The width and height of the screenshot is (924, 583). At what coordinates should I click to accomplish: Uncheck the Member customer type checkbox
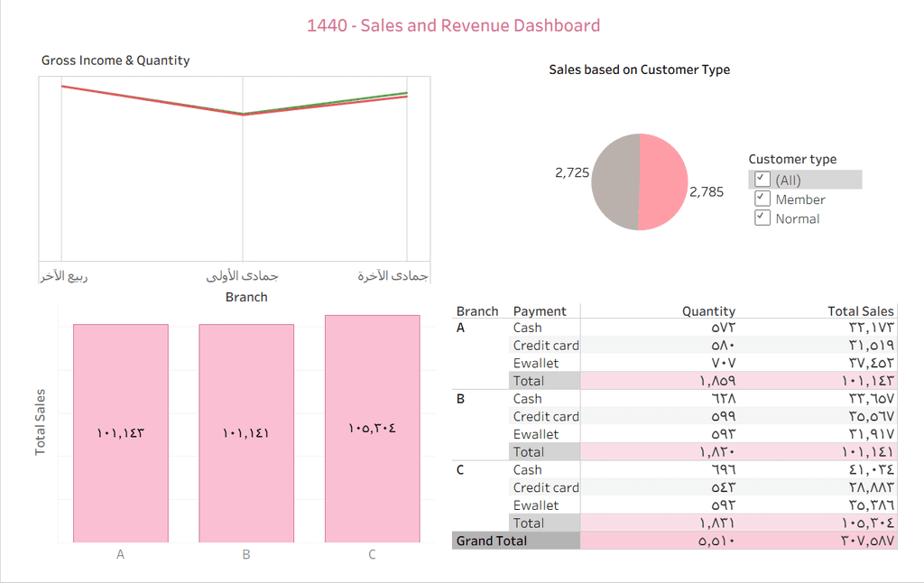coord(762,199)
